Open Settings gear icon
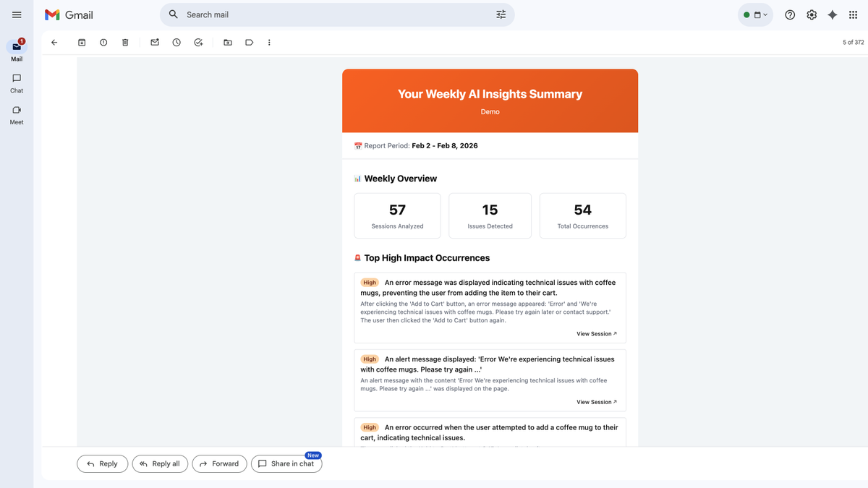The image size is (868, 488). (812, 14)
